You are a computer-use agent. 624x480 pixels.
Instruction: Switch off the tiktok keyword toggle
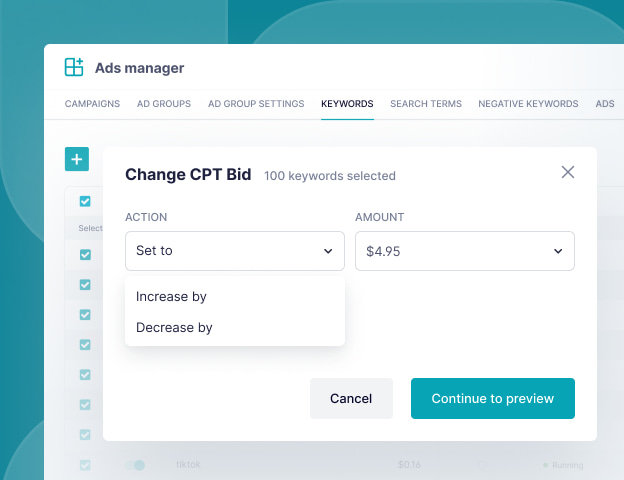coord(135,465)
